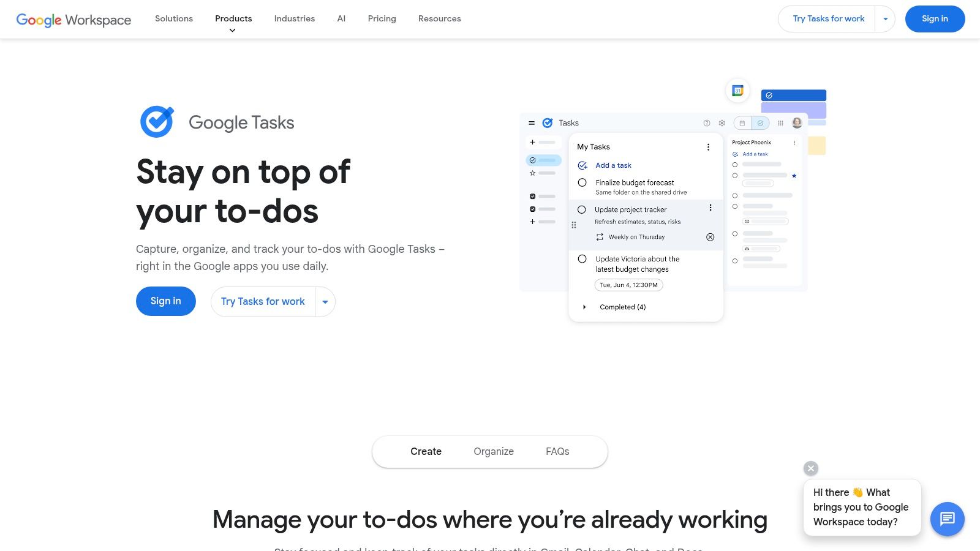Open the My Tasks three-dot menu
The height and width of the screenshot is (551, 980).
[708, 147]
